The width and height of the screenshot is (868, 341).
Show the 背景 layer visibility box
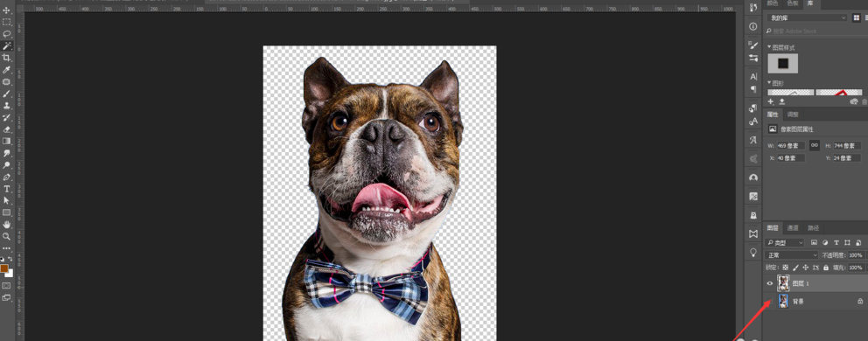tap(769, 301)
